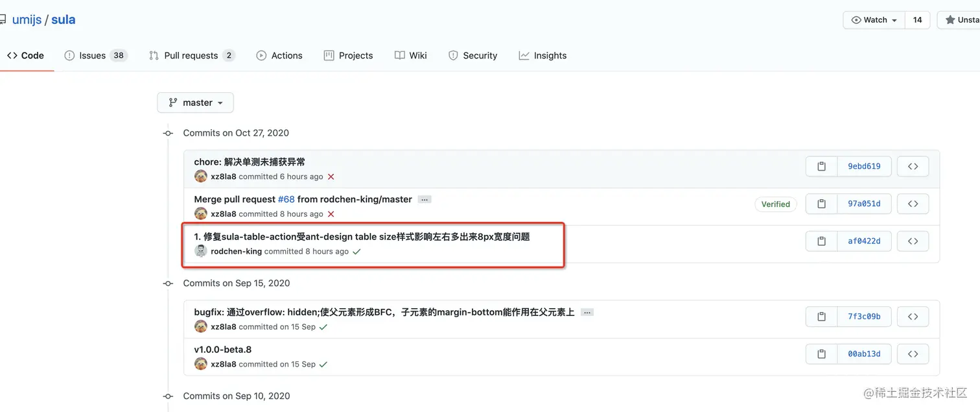Copy SHA for commit 7f3c09b
Screen dimensions: 980x412
(821, 317)
